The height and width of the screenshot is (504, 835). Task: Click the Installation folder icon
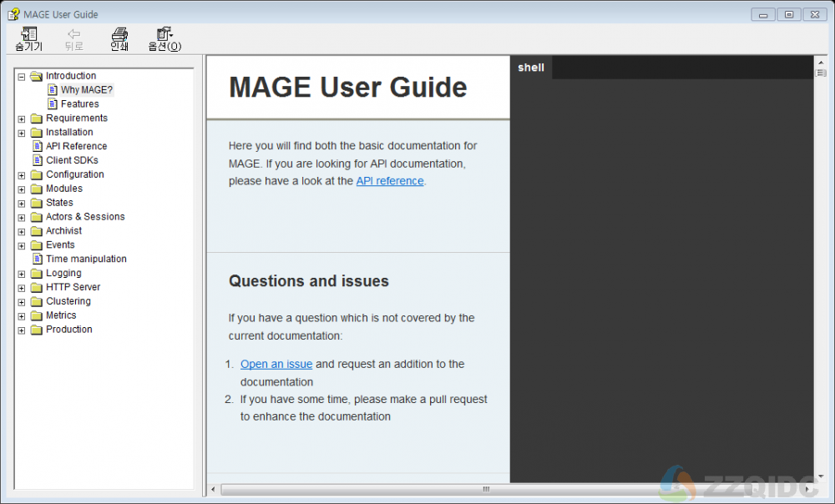[36, 133]
